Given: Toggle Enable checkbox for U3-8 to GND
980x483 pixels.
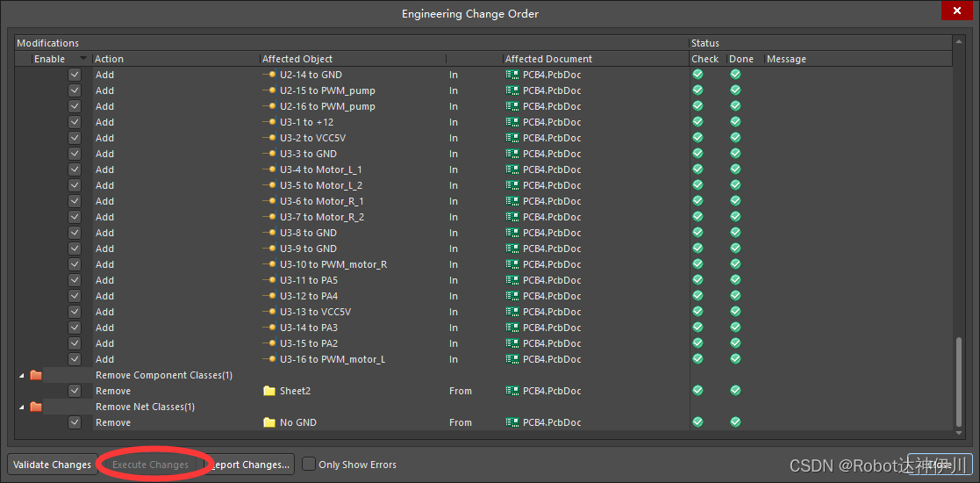Looking at the screenshot, I should (75, 233).
